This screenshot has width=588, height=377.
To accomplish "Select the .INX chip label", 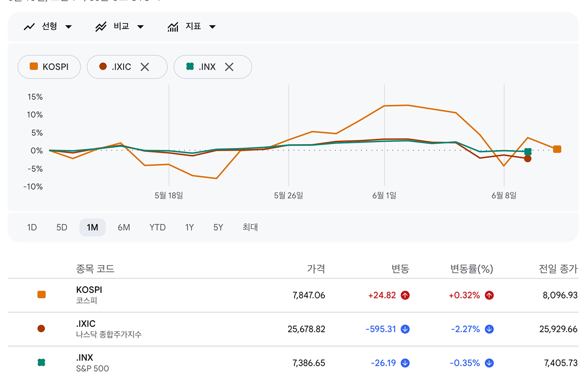I will (x=207, y=67).
